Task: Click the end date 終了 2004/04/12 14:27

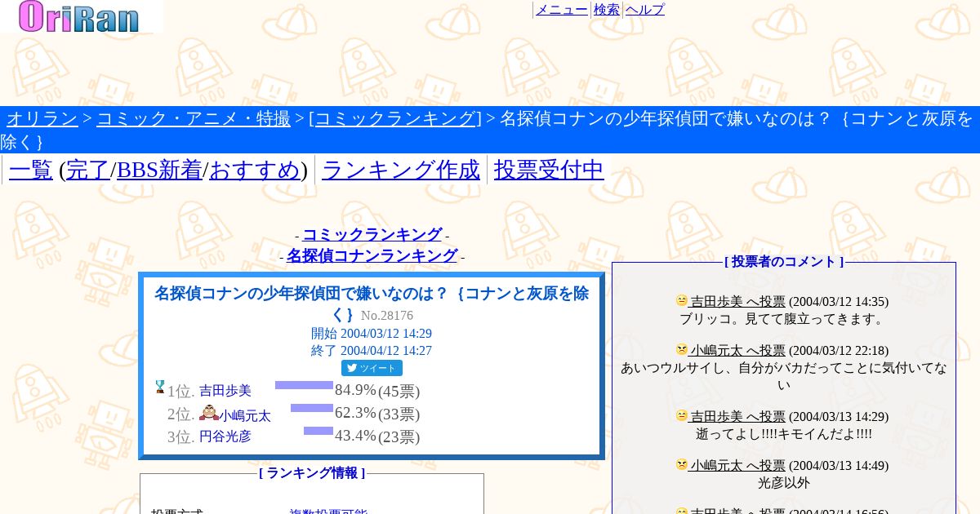Action: tap(372, 351)
